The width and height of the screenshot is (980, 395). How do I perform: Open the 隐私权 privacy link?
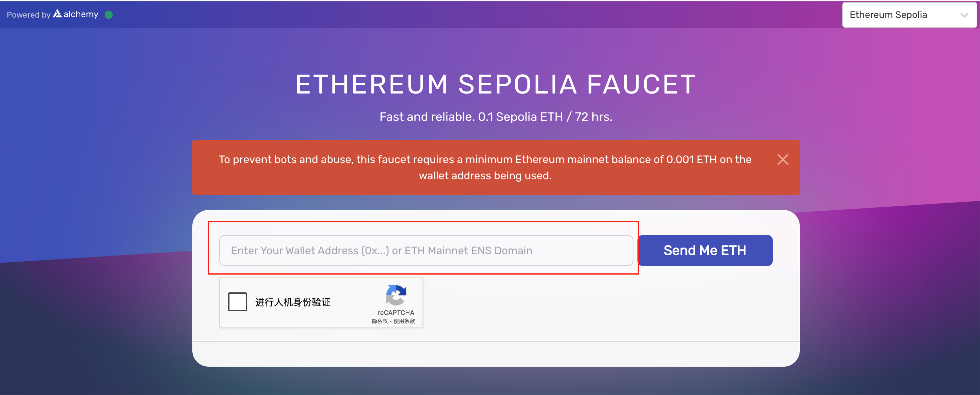[x=380, y=321]
